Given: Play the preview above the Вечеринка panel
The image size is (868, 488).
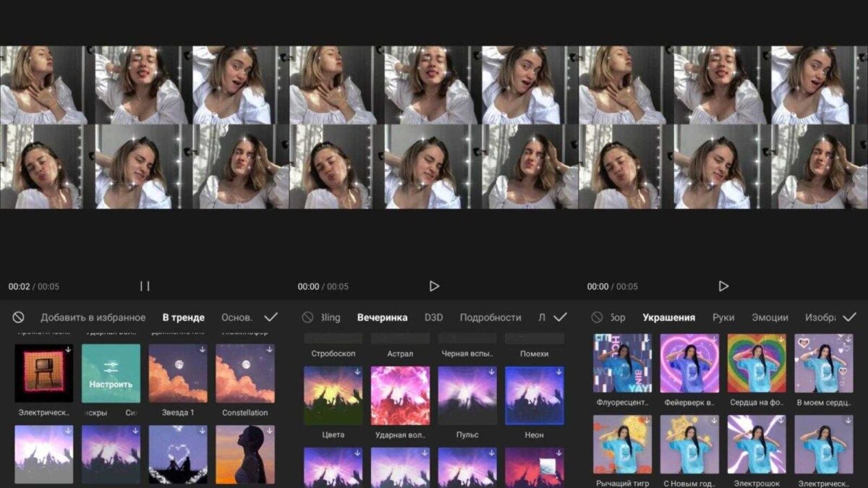Looking at the screenshot, I should point(434,286).
